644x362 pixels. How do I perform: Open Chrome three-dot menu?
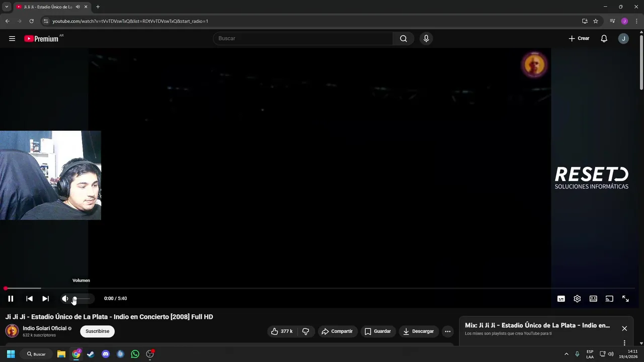coord(636,21)
